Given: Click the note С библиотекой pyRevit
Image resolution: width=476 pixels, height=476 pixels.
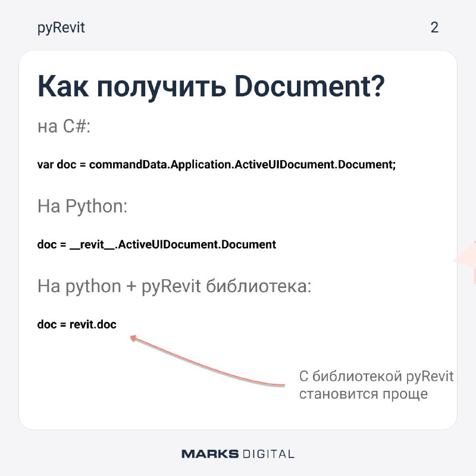Looking at the screenshot, I should (376, 377).
